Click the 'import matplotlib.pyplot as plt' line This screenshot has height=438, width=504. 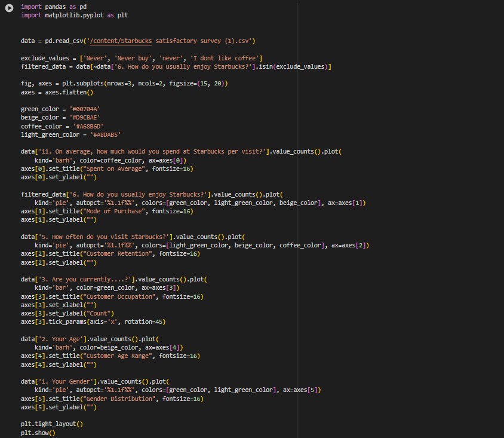pos(74,15)
